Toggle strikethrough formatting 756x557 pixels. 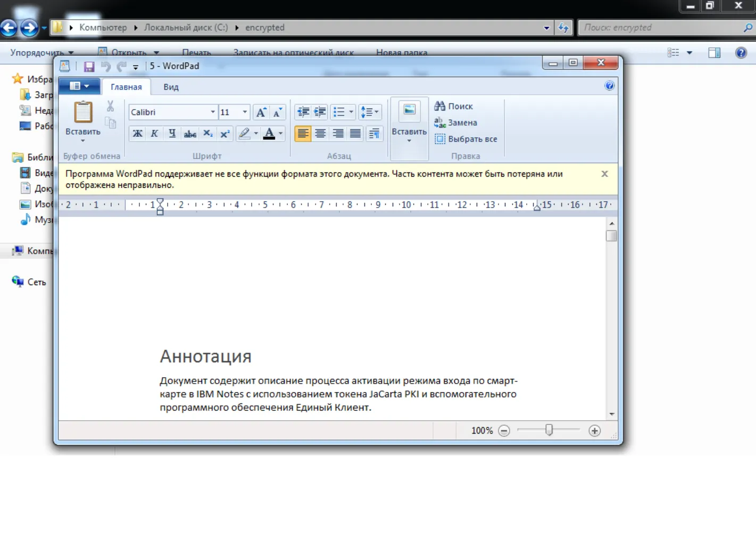[190, 134]
